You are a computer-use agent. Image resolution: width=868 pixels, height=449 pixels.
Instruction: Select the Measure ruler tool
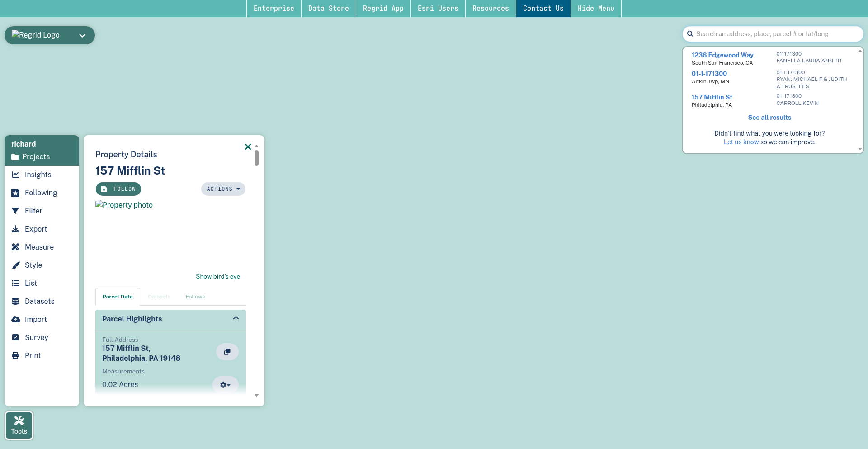coord(15,247)
